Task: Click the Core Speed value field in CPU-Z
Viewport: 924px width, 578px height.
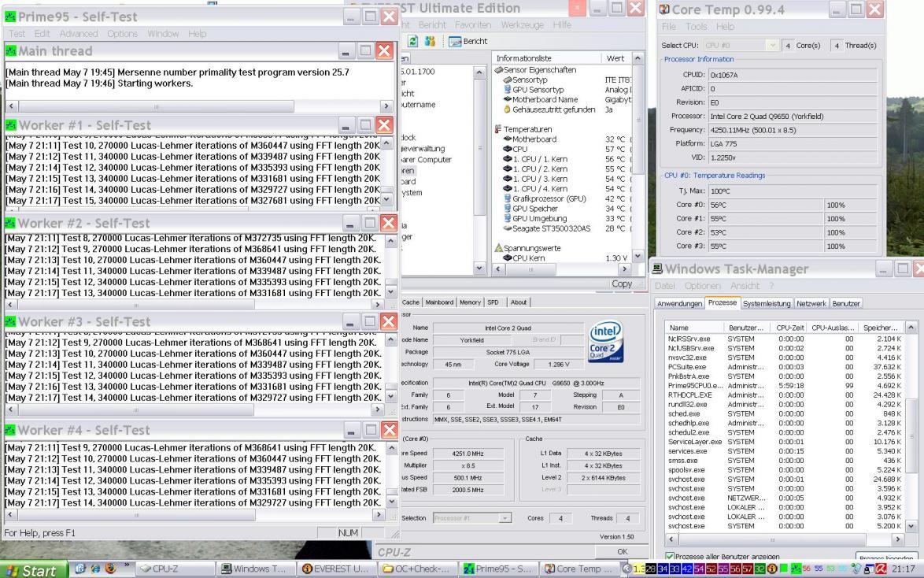Action: click(468, 454)
